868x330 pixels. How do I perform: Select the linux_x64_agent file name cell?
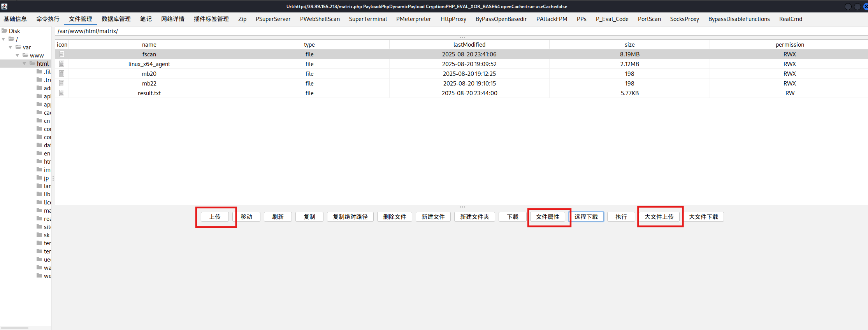[149, 64]
